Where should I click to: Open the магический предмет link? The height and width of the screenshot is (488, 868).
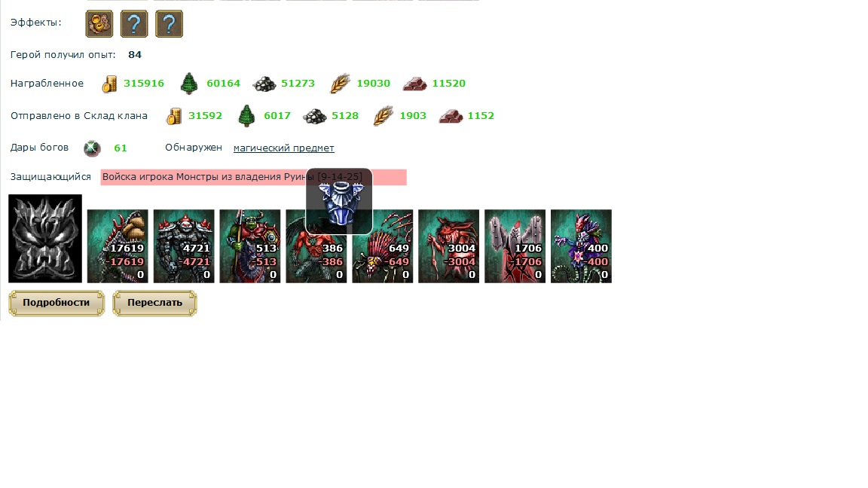click(283, 148)
